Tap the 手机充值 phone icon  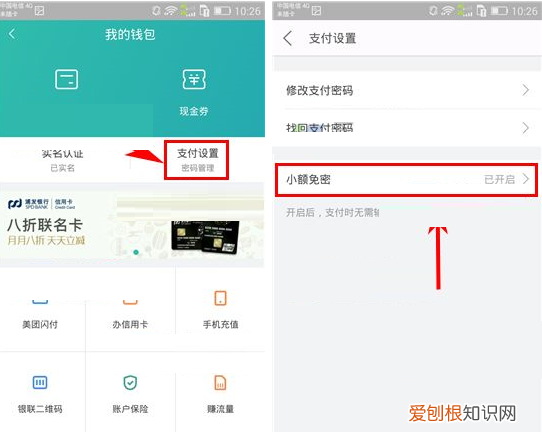click(220, 298)
